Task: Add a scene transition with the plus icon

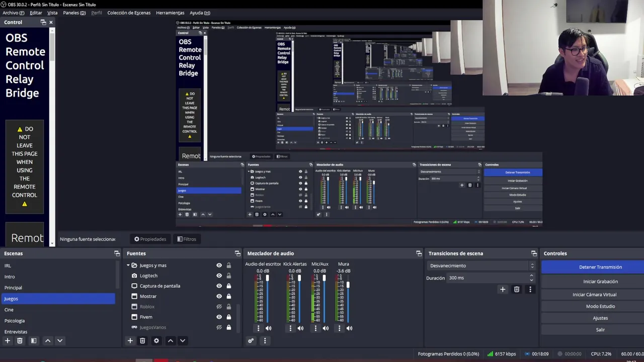Action: pyautogui.click(x=503, y=289)
